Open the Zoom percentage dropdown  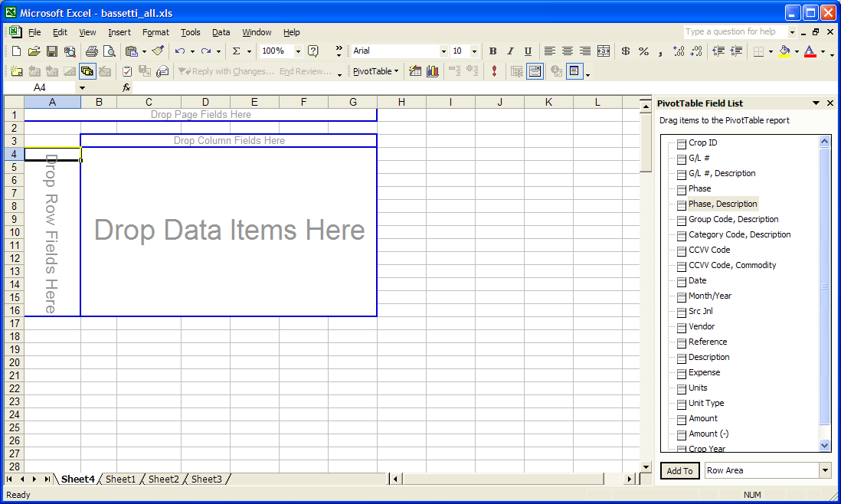click(x=298, y=51)
